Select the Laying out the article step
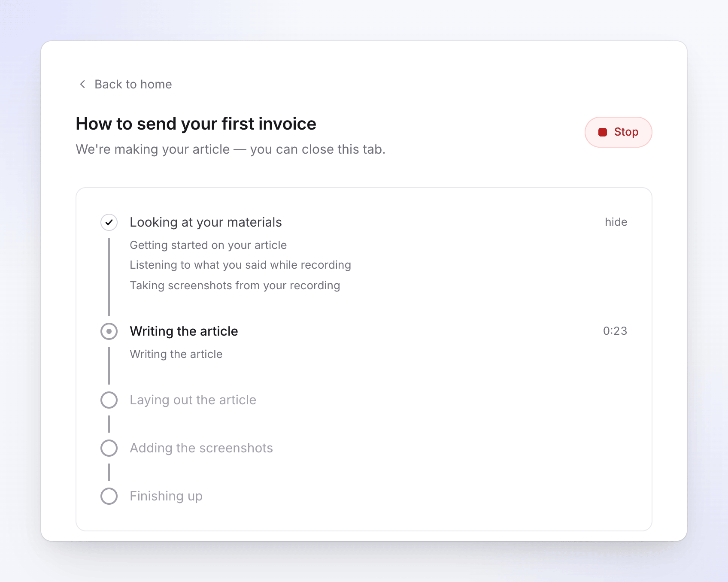The width and height of the screenshot is (728, 582). (193, 400)
